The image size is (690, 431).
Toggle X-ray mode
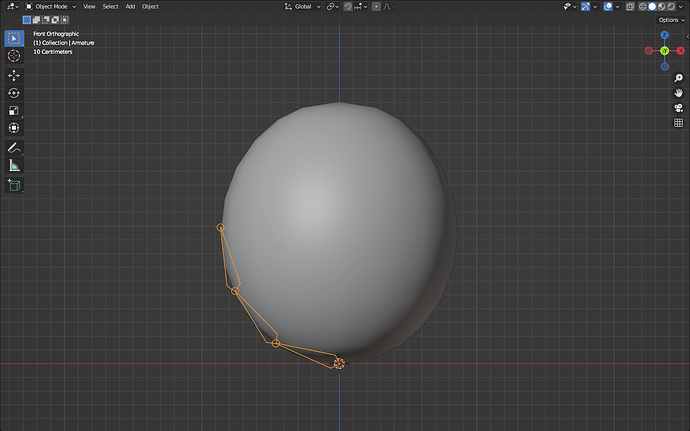click(x=630, y=7)
